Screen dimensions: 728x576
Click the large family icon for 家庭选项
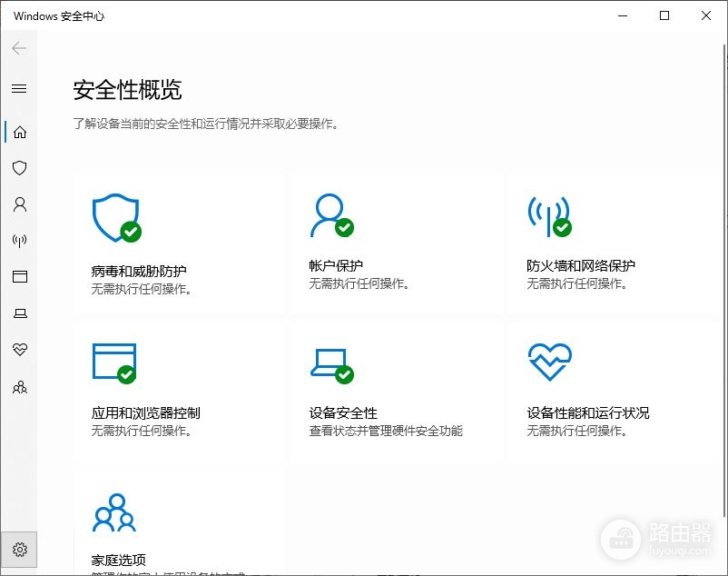[x=114, y=512]
